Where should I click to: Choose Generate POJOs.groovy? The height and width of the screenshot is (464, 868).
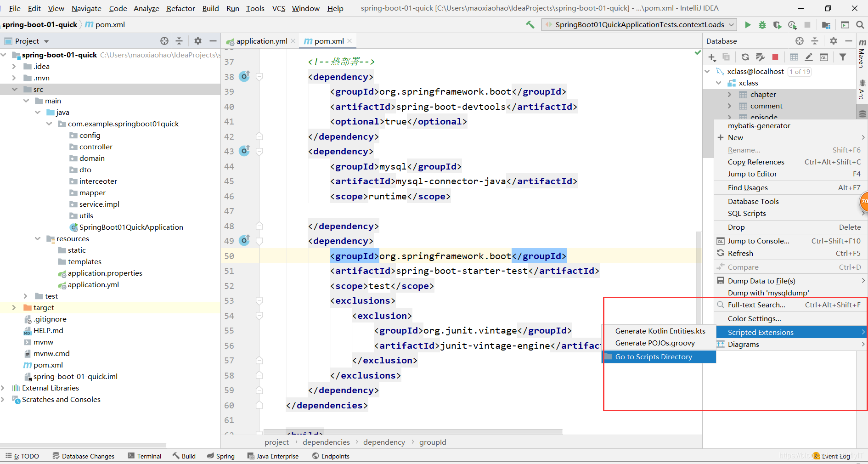pos(659,343)
